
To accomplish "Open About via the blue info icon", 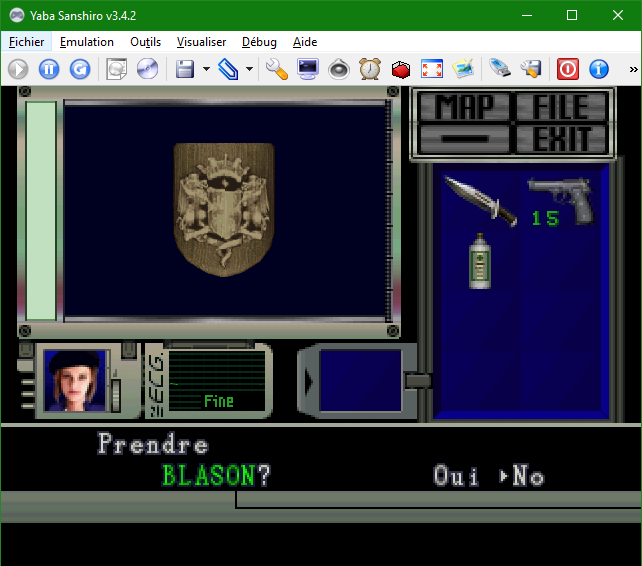I will click(599, 69).
